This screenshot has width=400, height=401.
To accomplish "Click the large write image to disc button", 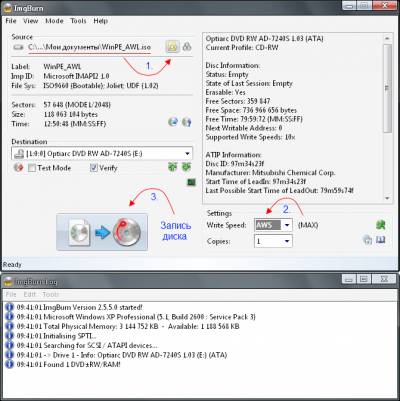I will [102, 232].
